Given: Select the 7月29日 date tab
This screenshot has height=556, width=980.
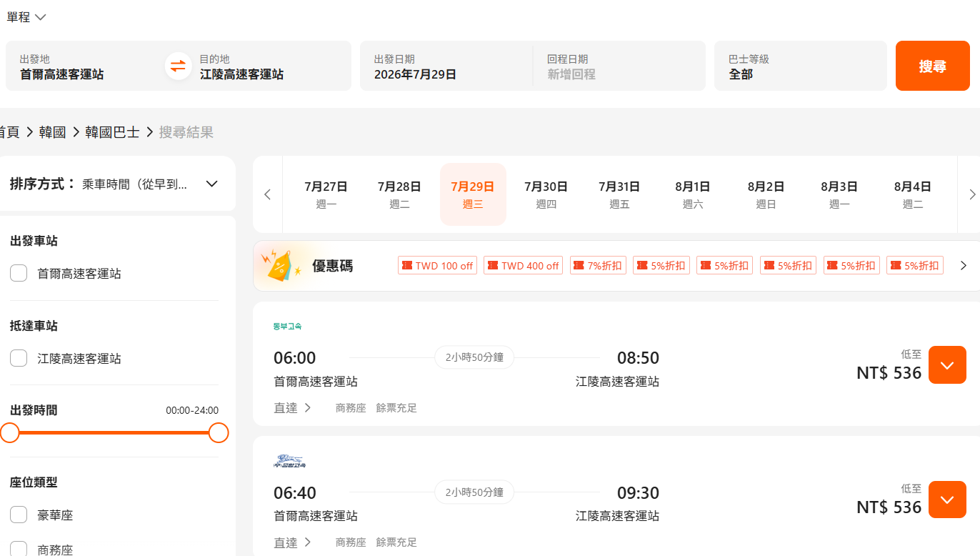Looking at the screenshot, I should (x=473, y=194).
